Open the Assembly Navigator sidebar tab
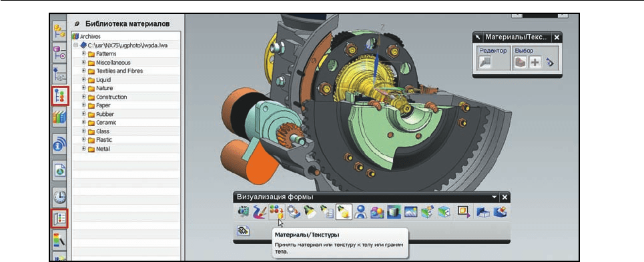 pyautogui.click(x=59, y=31)
